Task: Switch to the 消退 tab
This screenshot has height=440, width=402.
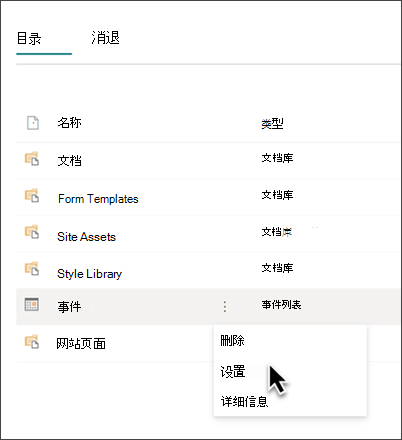Action: coord(105,38)
